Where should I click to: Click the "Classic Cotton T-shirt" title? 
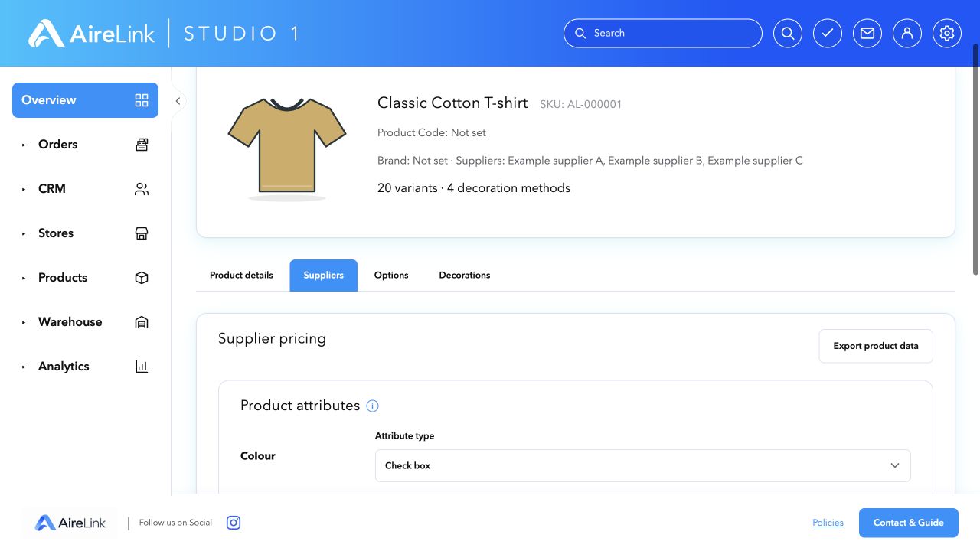[x=452, y=103]
